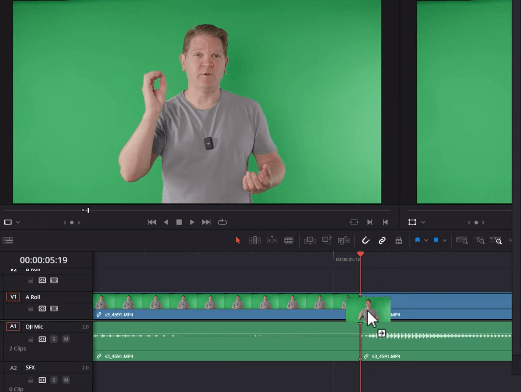This screenshot has height=392, width=521.
Task: Click the red playhead marker on ruler
Action: click(x=360, y=254)
